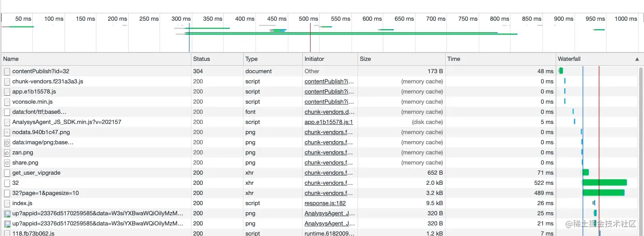Click the 950 ms timeline tick

tap(595, 19)
